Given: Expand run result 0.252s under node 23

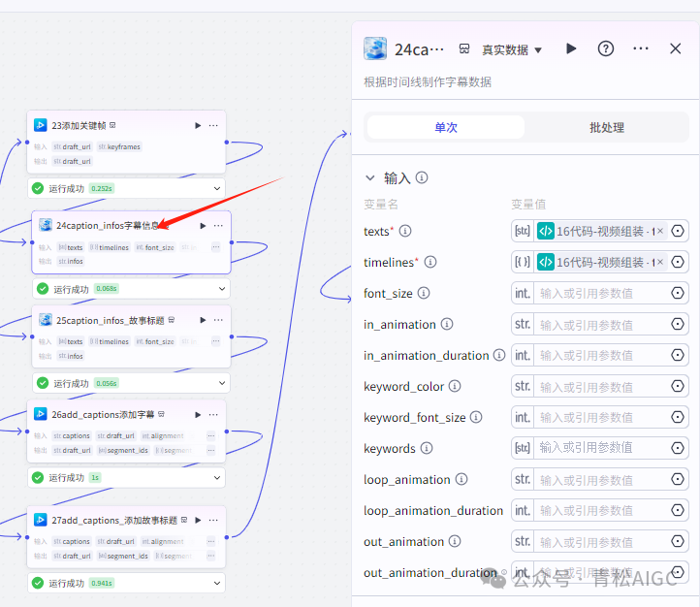Looking at the screenshot, I should click(x=217, y=188).
